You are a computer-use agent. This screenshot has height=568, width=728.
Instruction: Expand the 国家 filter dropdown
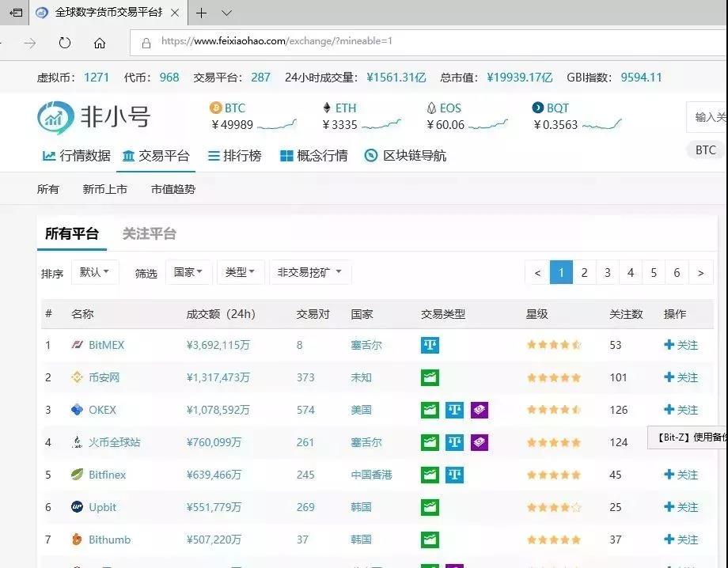pyautogui.click(x=188, y=272)
